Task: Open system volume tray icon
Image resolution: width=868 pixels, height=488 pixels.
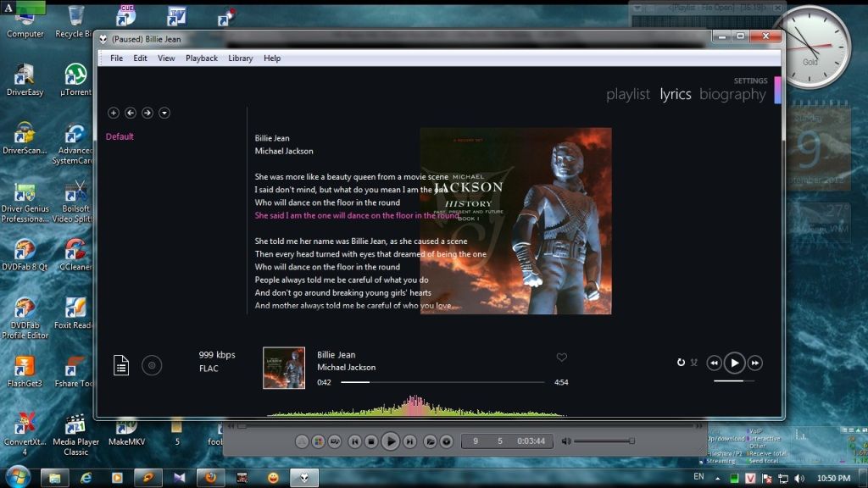Action: tap(799, 479)
